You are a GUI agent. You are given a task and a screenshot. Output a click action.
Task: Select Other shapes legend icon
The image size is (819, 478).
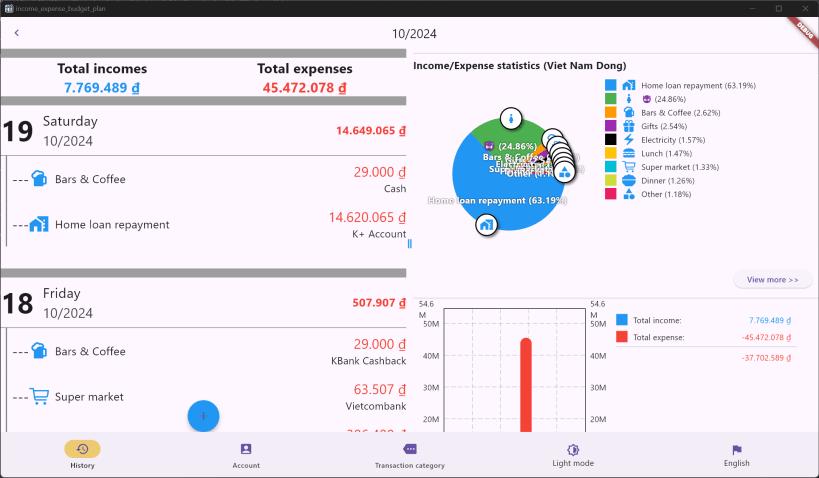(629, 194)
